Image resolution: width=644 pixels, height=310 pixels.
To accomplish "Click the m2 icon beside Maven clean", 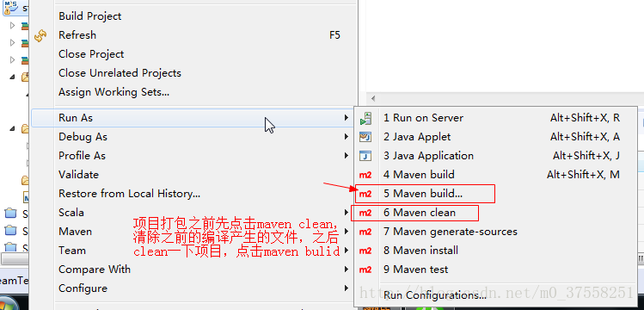I will click(365, 213).
